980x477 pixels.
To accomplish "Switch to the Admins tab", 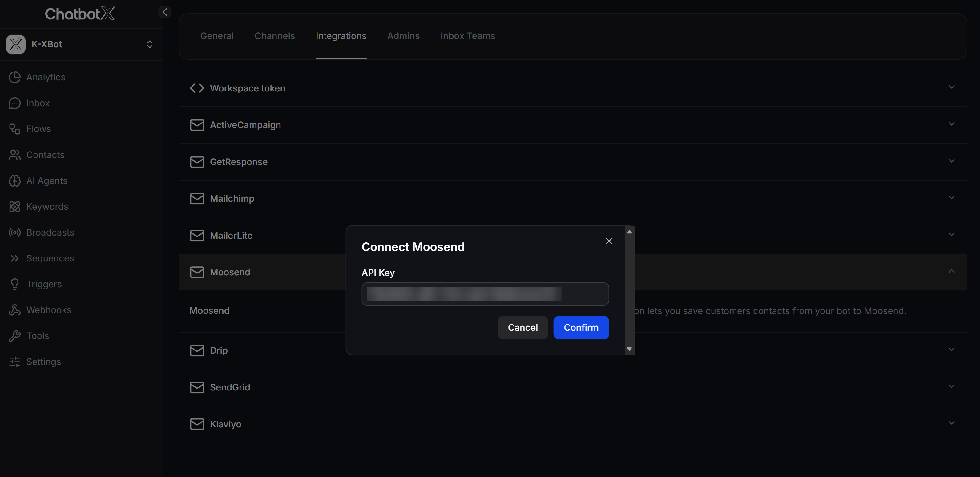I will (x=403, y=36).
